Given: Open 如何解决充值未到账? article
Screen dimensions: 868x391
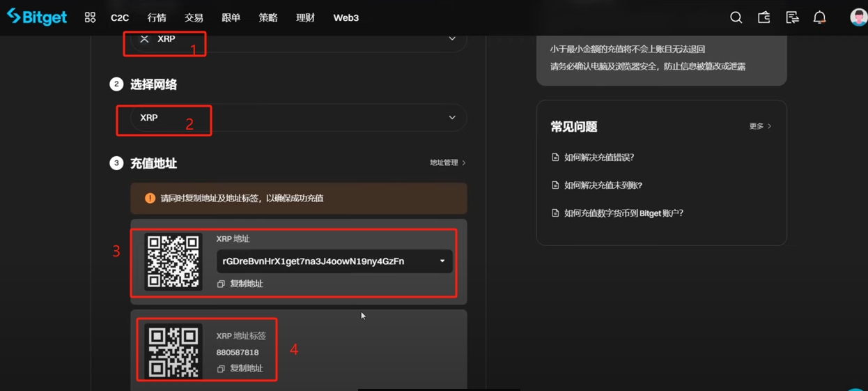Looking at the screenshot, I should 603,185.
